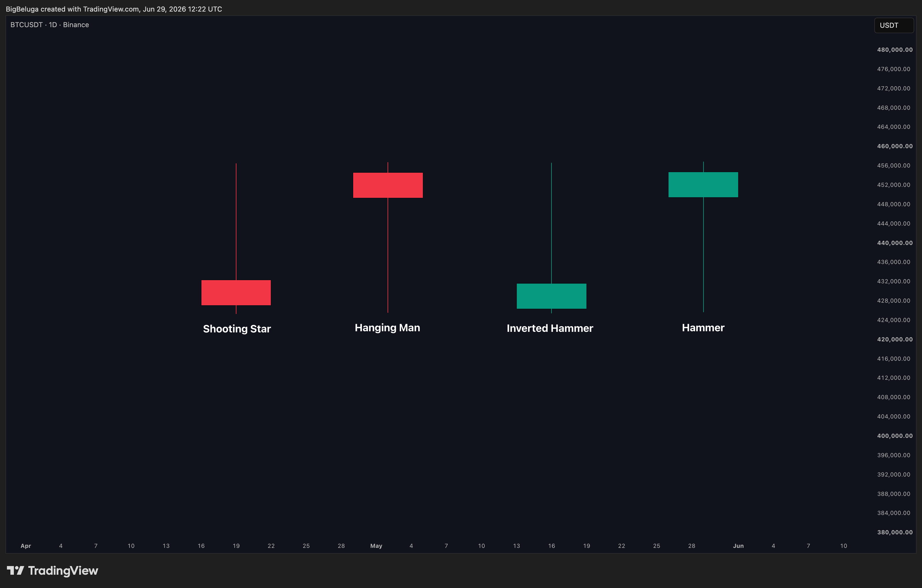This screenshot has width=922, height=588.
Task: Click the 428,000.00 price label
Action: point(894,301)
